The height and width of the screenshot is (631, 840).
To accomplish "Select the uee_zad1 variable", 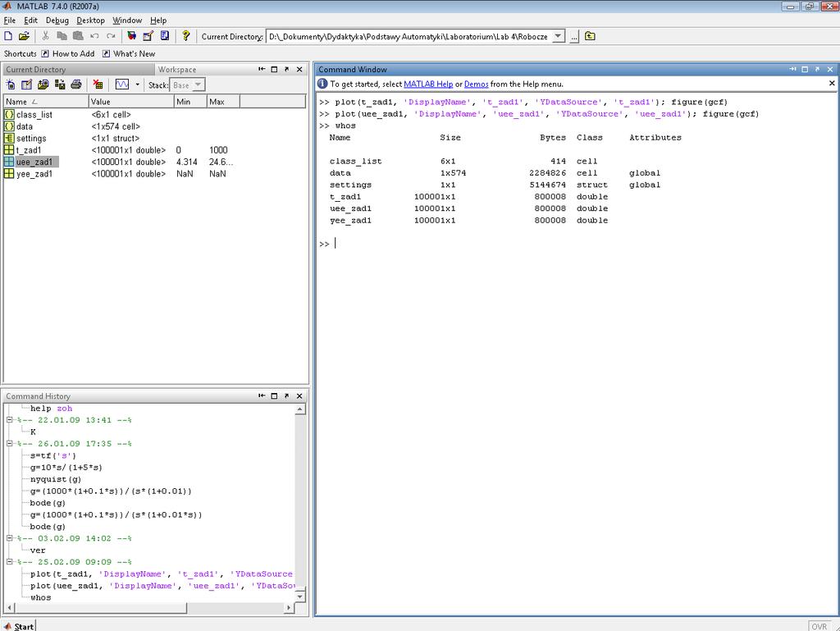I will (34, 162).
